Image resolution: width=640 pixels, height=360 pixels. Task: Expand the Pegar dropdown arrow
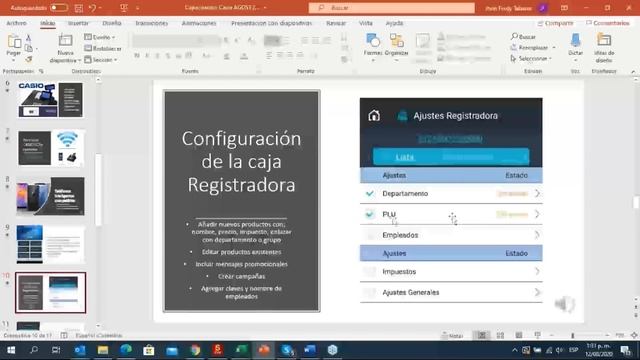[x=13, y=60]
